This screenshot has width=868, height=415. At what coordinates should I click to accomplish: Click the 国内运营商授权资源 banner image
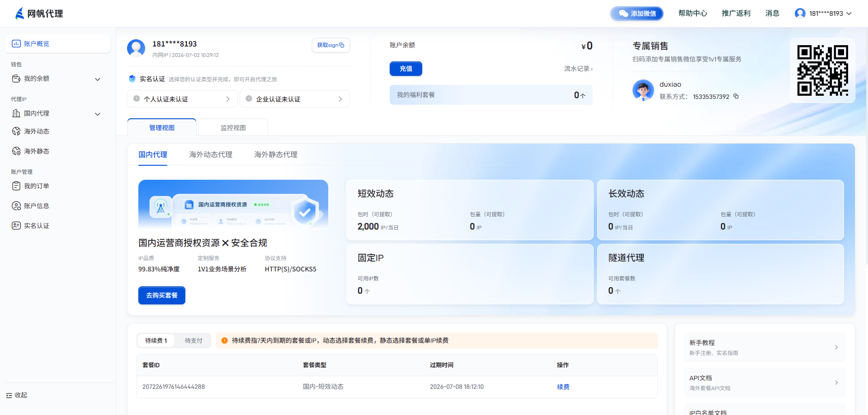click(x=233, y=204)
